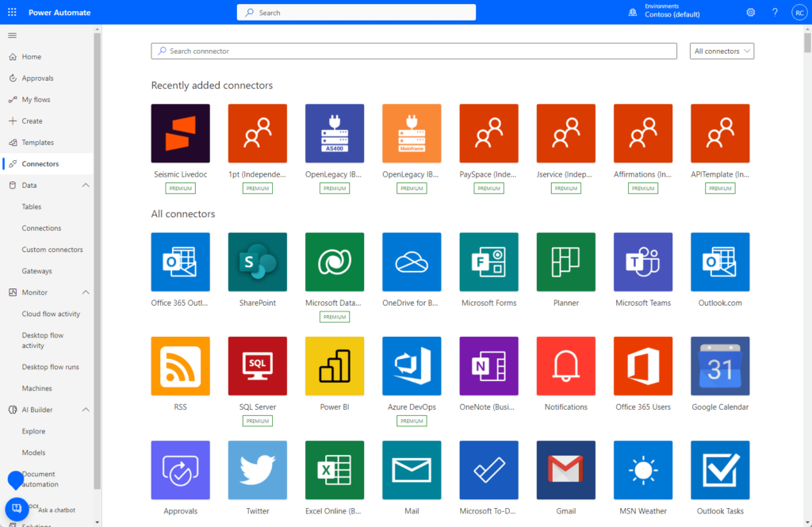Viewport: 812px width, 527px height.
Task: Select OneDrive for Business connector
Action: (x=412, y=262)
